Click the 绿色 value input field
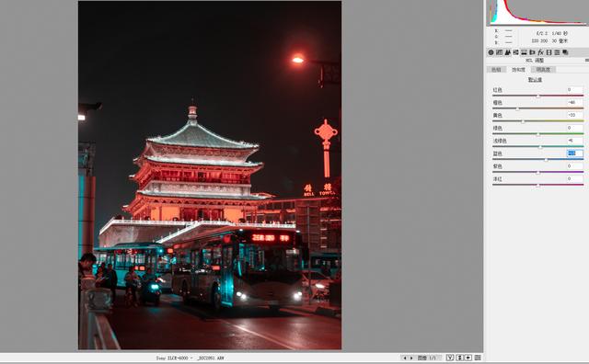This screenshot has width=589, height=364. click(574, 128)
